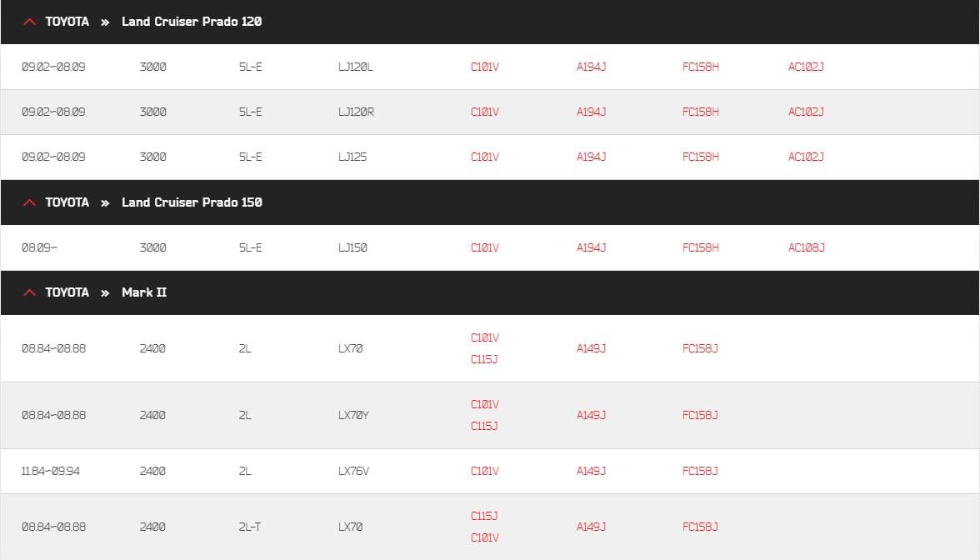Open AC108J link in LJ150 row
980x560 pixels.
(807, 247)
